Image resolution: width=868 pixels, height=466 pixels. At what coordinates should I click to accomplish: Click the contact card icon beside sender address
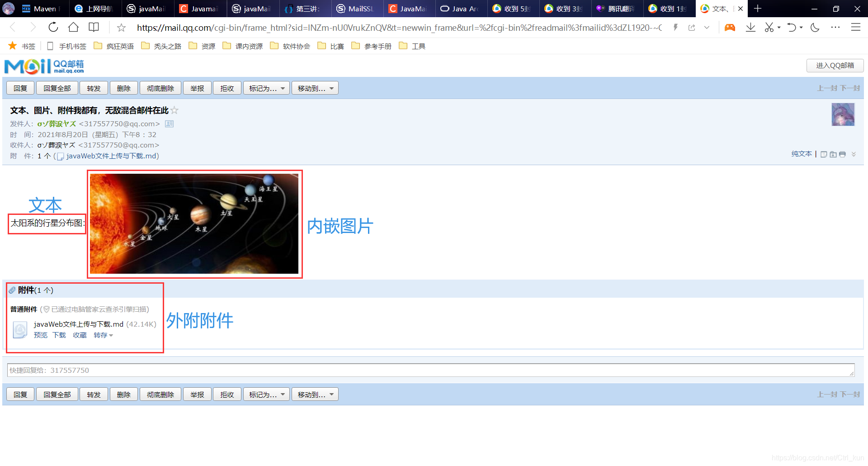[169, 124]
